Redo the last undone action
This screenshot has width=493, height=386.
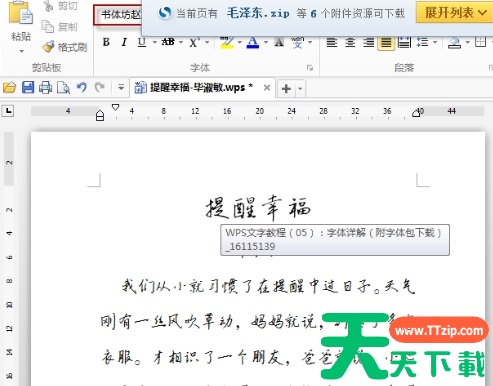coord(99,88)
